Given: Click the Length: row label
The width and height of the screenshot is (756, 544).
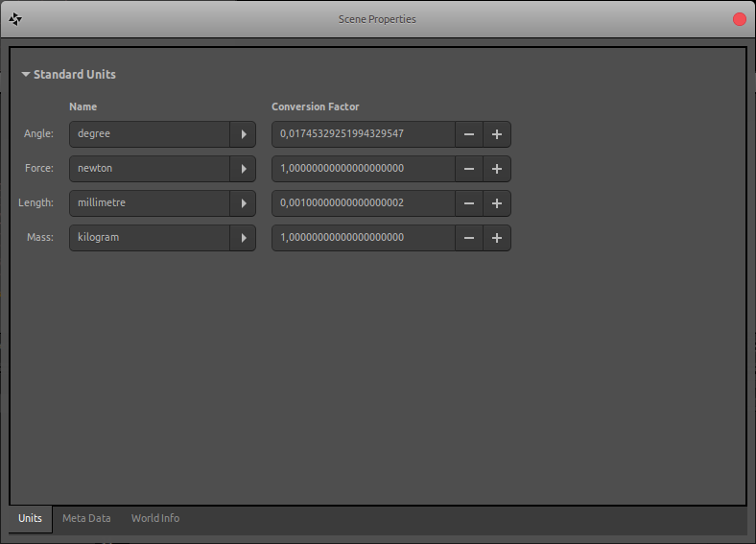Looking at the screenshot, I should [35, 203].
